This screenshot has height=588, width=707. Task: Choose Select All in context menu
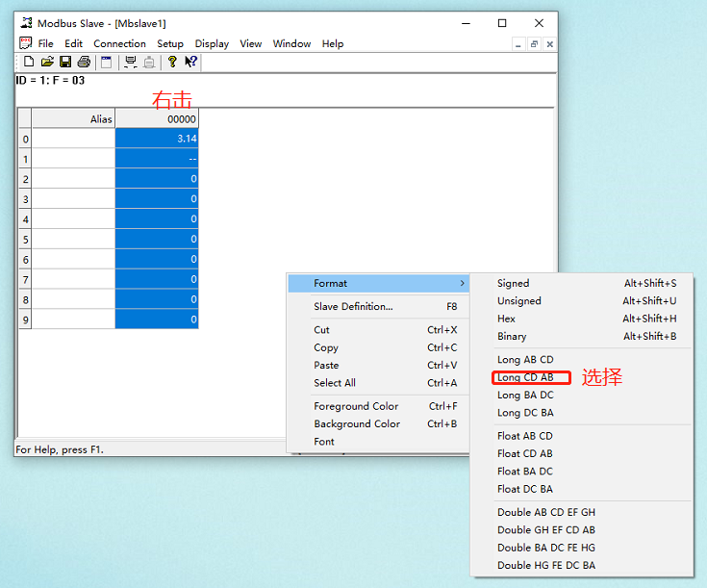click(378, 383)
